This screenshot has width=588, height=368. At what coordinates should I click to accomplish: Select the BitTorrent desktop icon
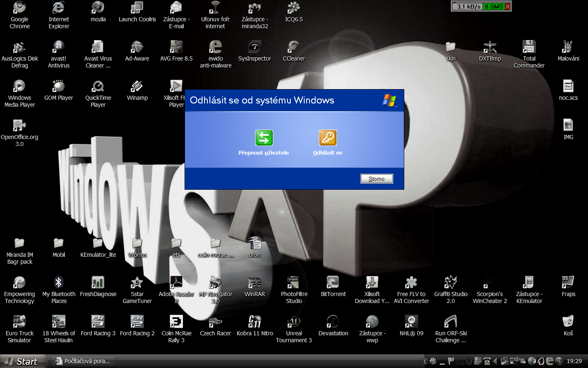pyautogui.click(x=333, y=283)
